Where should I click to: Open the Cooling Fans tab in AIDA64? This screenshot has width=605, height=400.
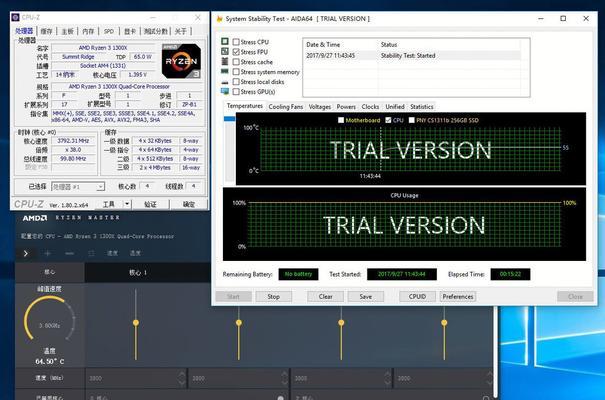coord(286,107)
